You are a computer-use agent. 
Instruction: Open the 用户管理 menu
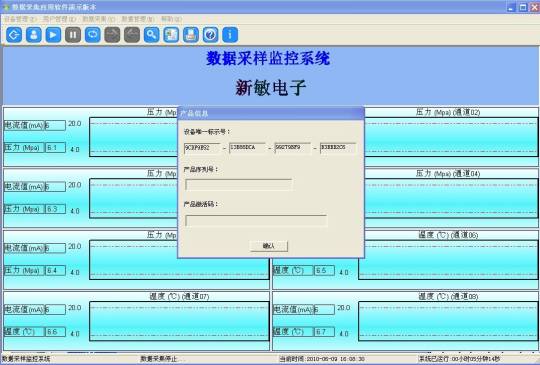[x=59, y=19]
